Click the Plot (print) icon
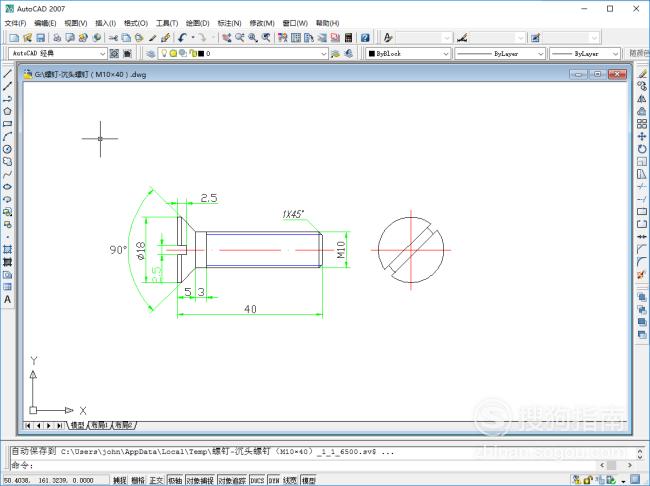Viewport: 650px width, 486px height. pos(57,38)
